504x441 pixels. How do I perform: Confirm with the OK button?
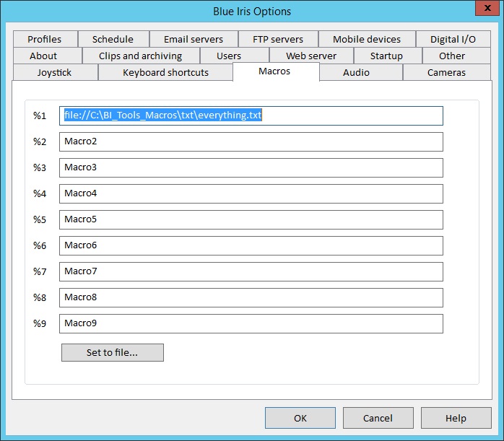point(300,418)
